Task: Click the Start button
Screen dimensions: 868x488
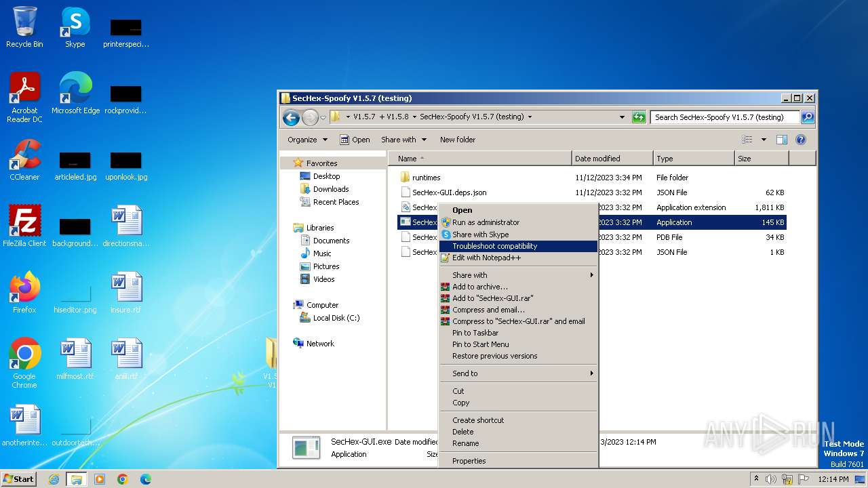Action: pos(18,479)
